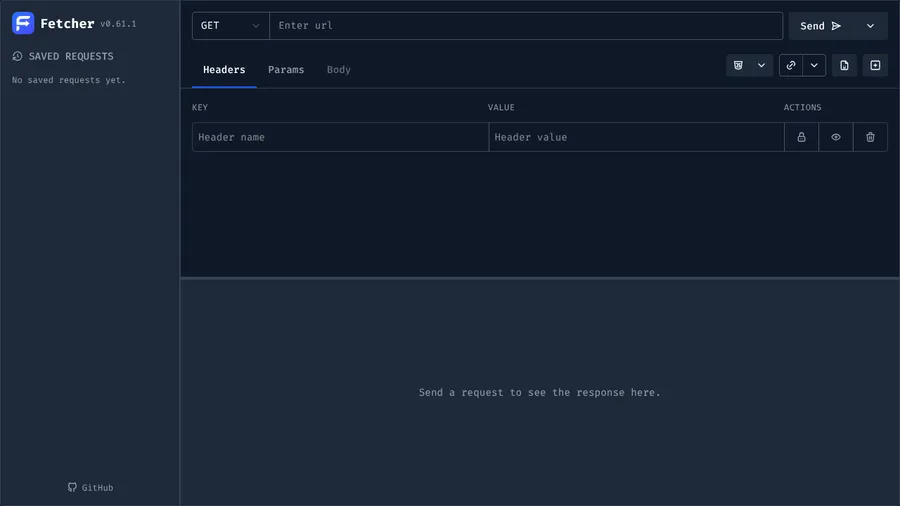The height and width of the screenshot is (506, 900).
Task: Open the chevron beside the shield icon
Action: (761, 65)
